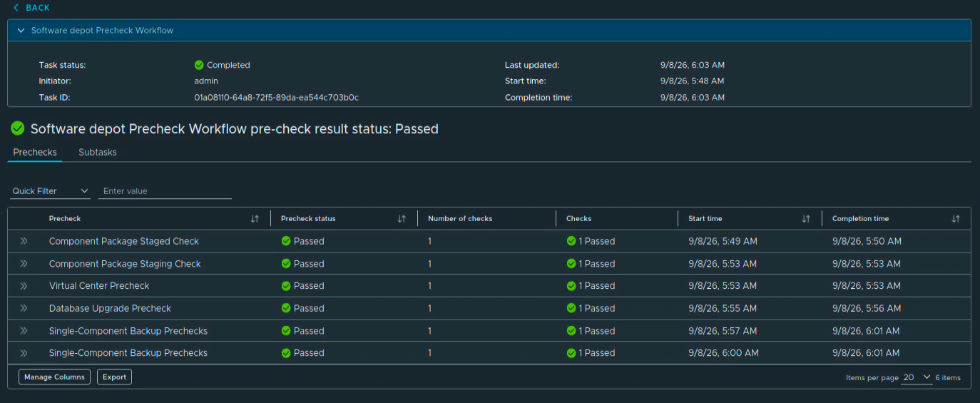Expand Database Upgrade Precheck row details
The width and height of the screenshot is (980, 403).
[24, 308]
